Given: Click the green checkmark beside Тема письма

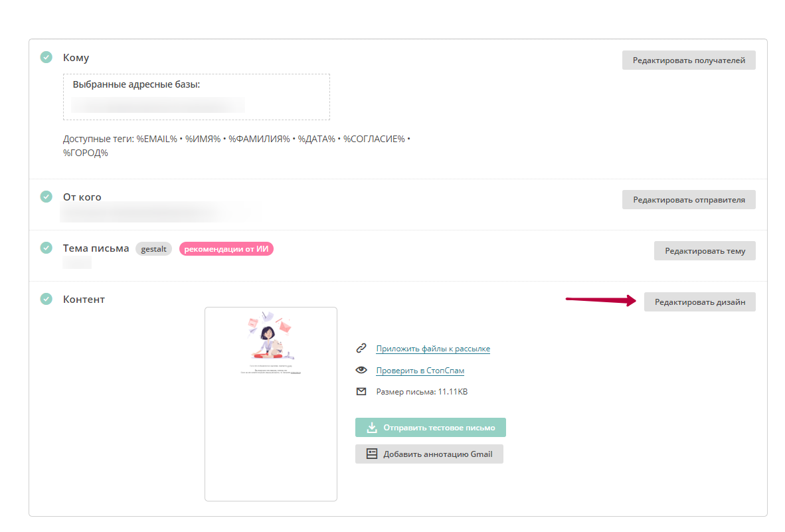Looking at the screenshot, I should 46,248.
